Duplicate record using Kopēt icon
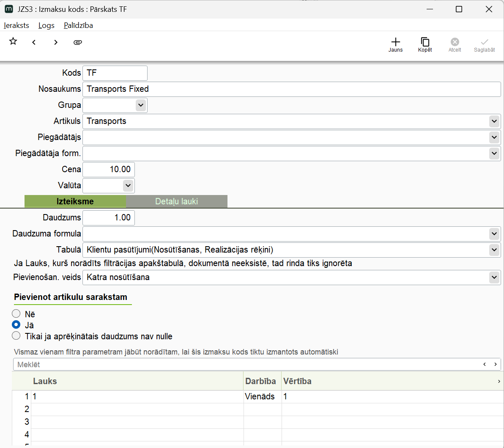Image resolution: width=504 pixels, height=448 pixels. (x=425, y=44)
